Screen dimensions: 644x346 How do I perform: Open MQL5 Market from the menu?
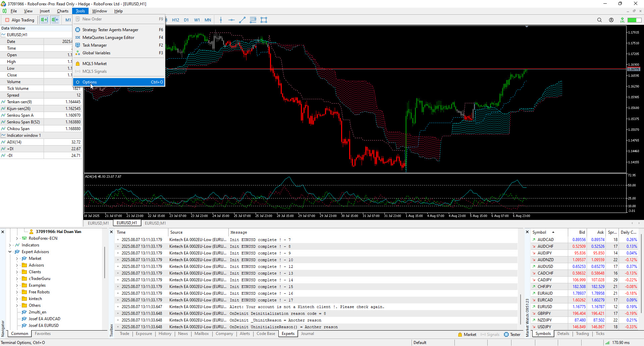click(x=119, y=64)
